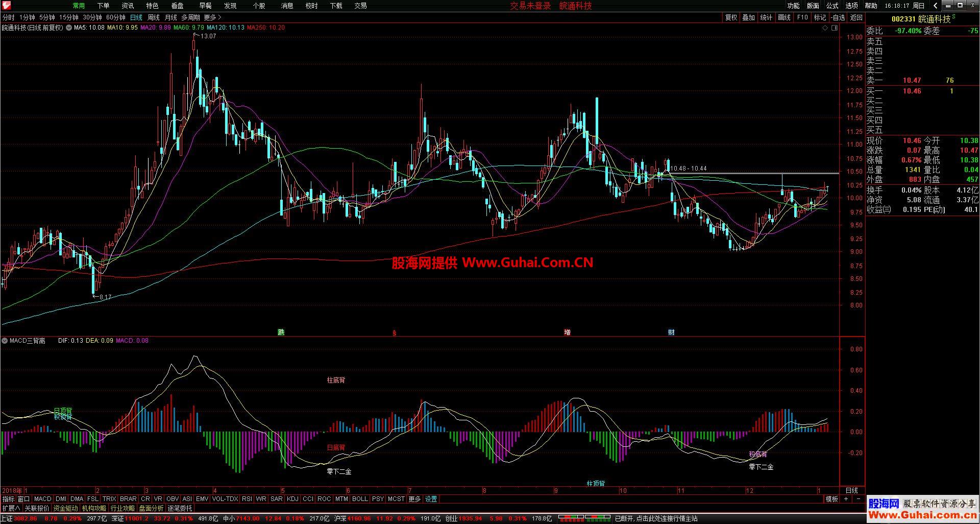Click the red $ marker on the chart
The height and width of the screenshot is (524, 980).
tap(394, 332)
